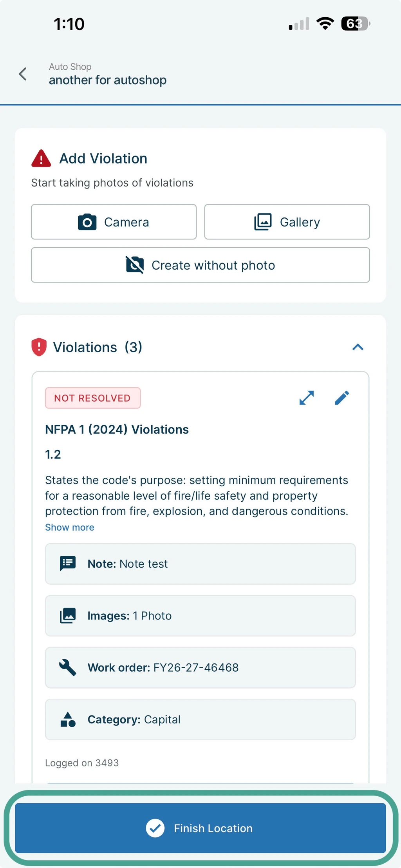This screenshot has height=868, width=401.
Task: Tap the Finish Location button
Action: (x=200, y=828)
